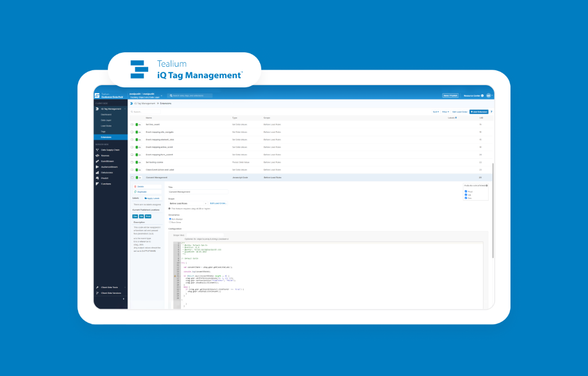Click the Resource Center link
Screen dimensions: 588x376
click(x=472, y=96)
